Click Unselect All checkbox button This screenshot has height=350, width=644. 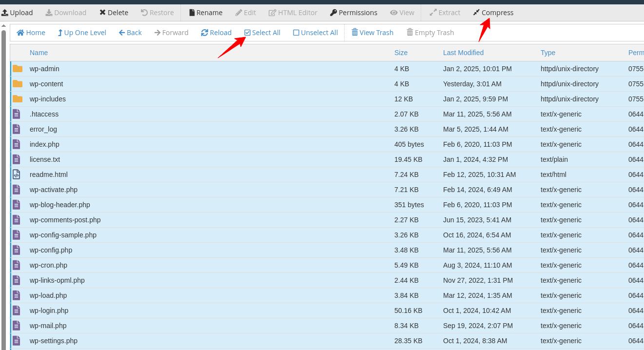coord(315,33)
